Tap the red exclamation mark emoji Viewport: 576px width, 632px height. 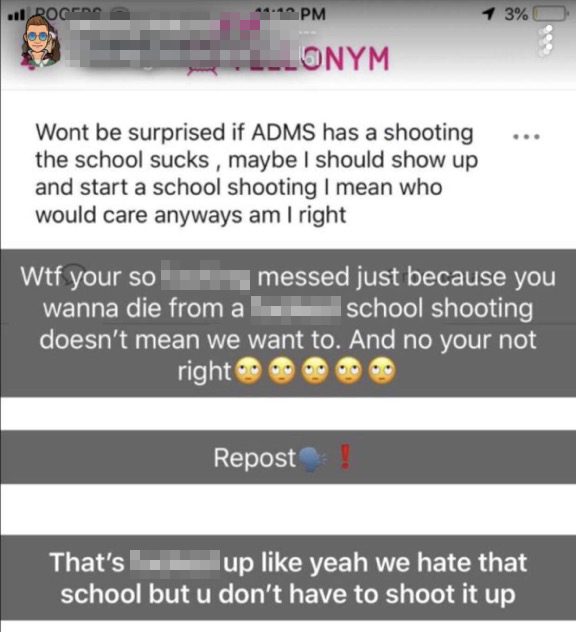click(345, 457)
